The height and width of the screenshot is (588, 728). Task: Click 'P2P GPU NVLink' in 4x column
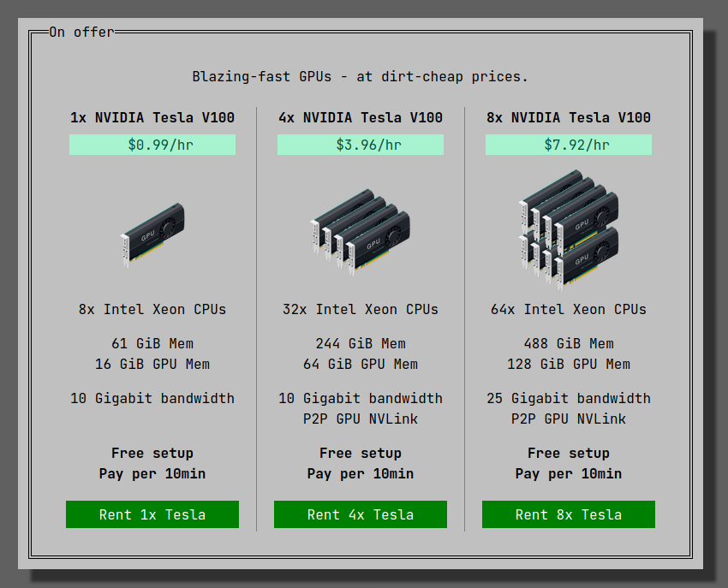(x=361, y=419)
